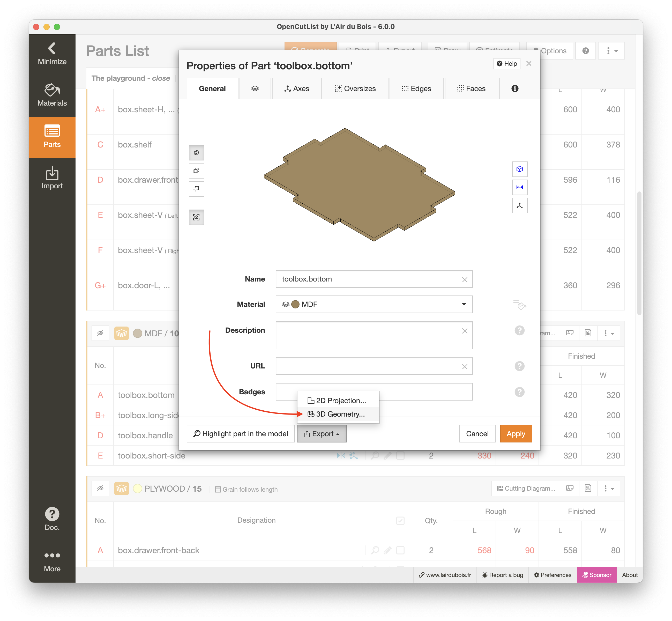Open PLYWOOD group more options dropdown
This screenshot has width=672, height=621.
(609, 488)
